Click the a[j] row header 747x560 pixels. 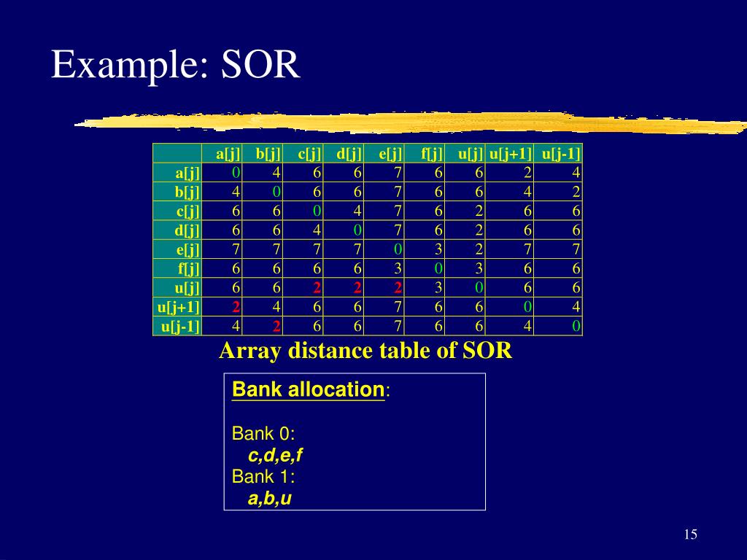click(177, 172)
